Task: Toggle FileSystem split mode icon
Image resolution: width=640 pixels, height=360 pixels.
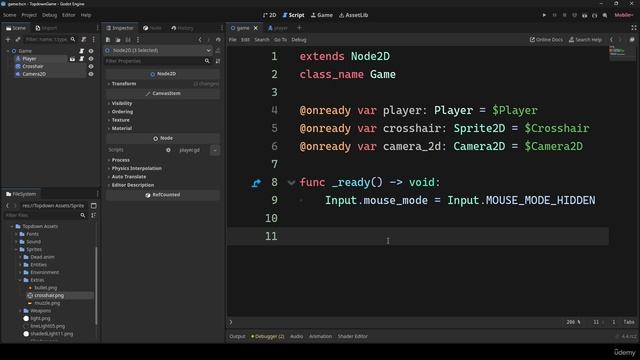Action: (93, 206)
